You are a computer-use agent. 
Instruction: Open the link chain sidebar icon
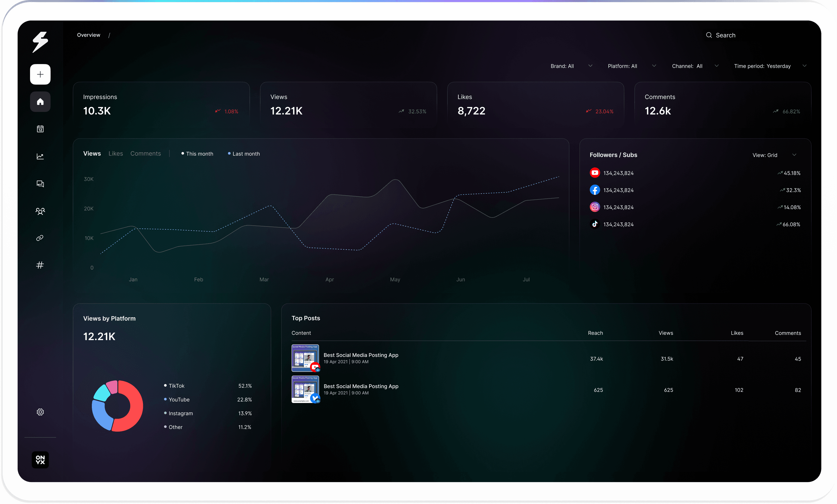pos(40,238)
